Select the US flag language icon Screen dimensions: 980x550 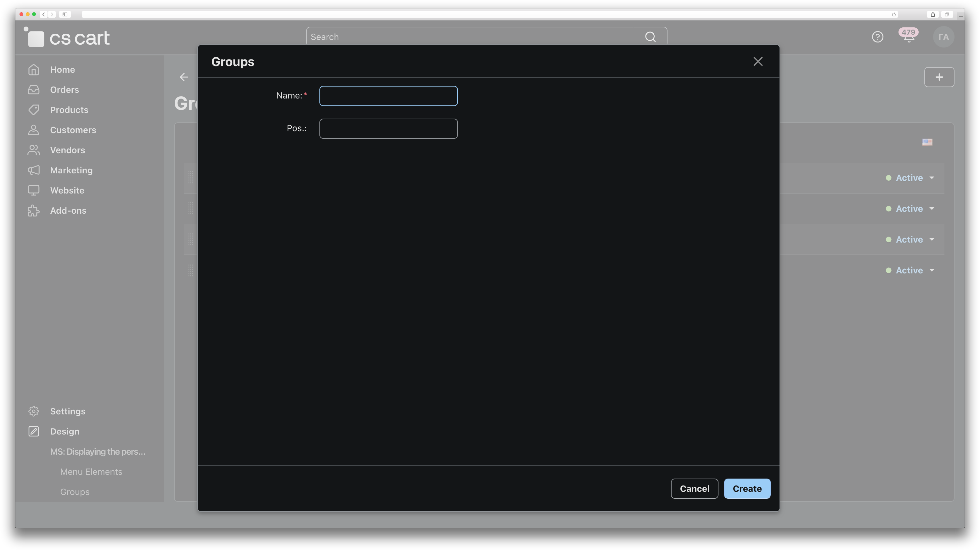927,142
